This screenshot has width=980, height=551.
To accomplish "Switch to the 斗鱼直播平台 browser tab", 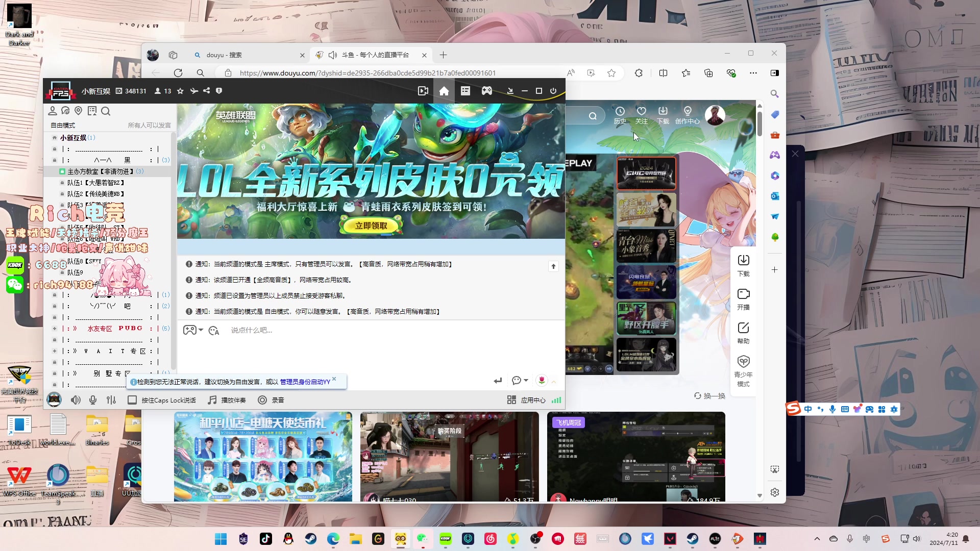I will [373, 55].
